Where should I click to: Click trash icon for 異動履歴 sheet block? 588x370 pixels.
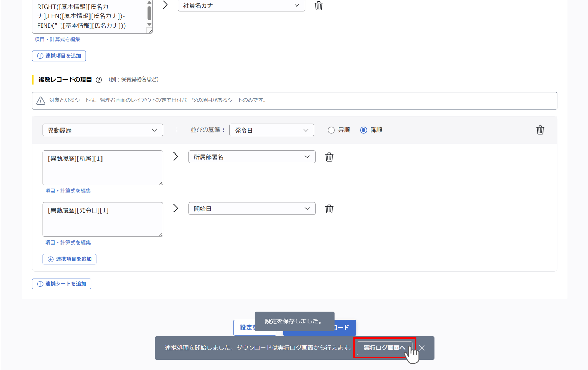[x=540, y=130]
